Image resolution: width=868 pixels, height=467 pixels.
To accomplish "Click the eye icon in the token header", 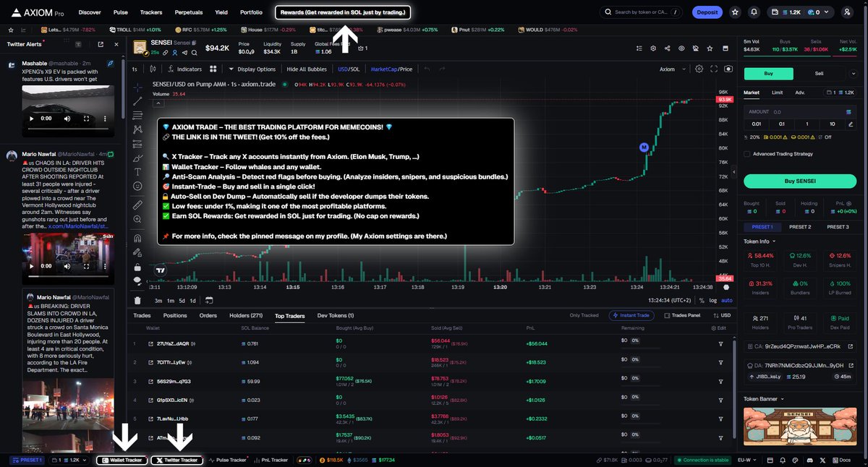I will click(681, 48).
